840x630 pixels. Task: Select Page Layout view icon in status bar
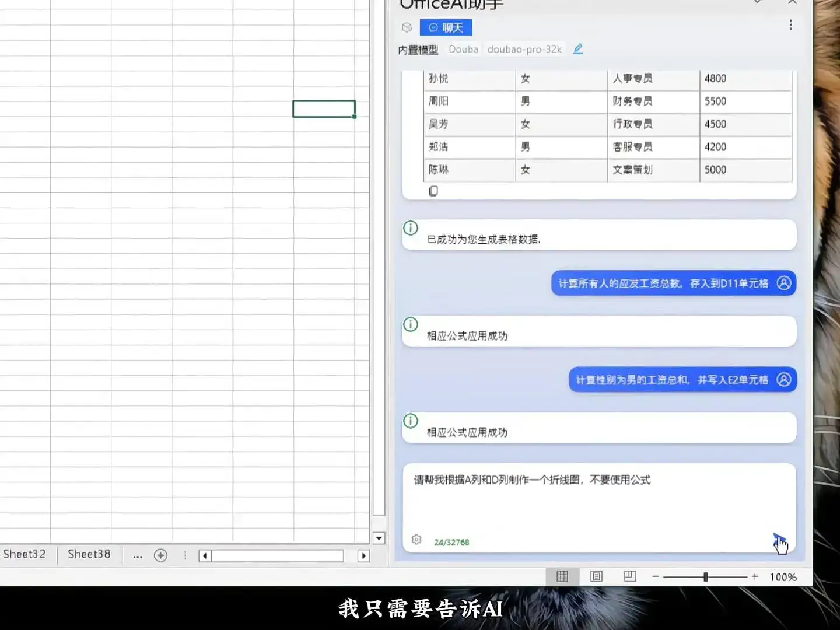pyautogui.click(x=596, y=576)
